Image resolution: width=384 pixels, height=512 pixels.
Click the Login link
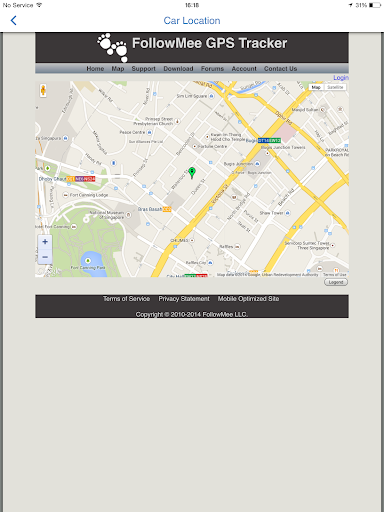[x=341, y=78]
